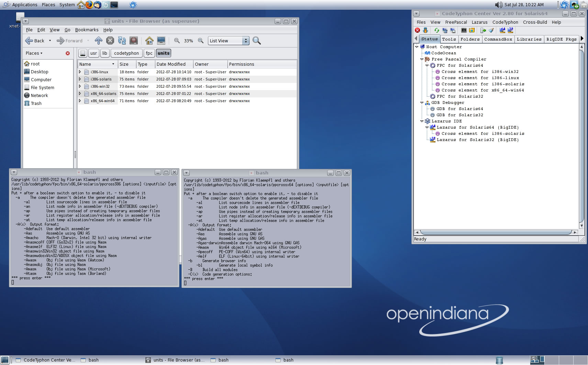
Task: Zoom out in File Browser
Action: (x=177, y=41)
